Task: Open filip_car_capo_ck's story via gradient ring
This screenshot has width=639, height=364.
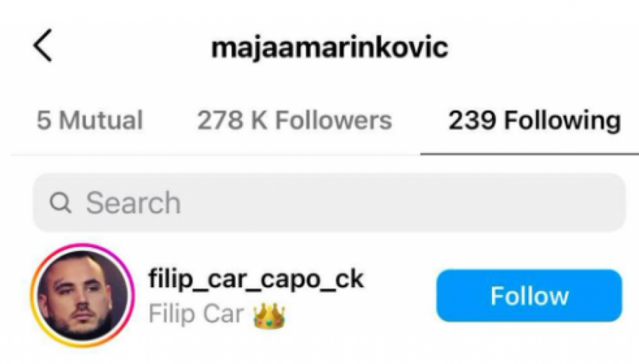Action: [83, 295]
